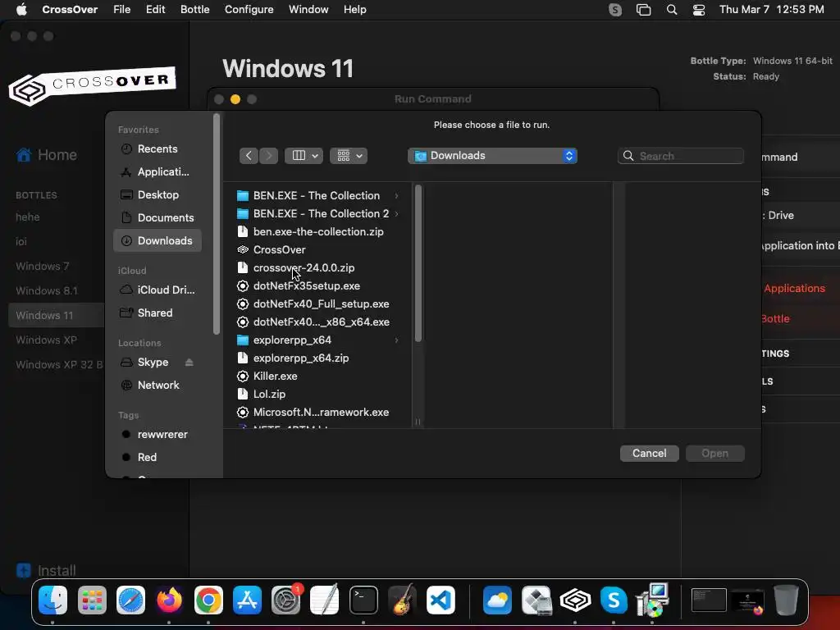The image size is (840, 630).
Task: Open Terminal from the dock
Action: coord(363,600)
